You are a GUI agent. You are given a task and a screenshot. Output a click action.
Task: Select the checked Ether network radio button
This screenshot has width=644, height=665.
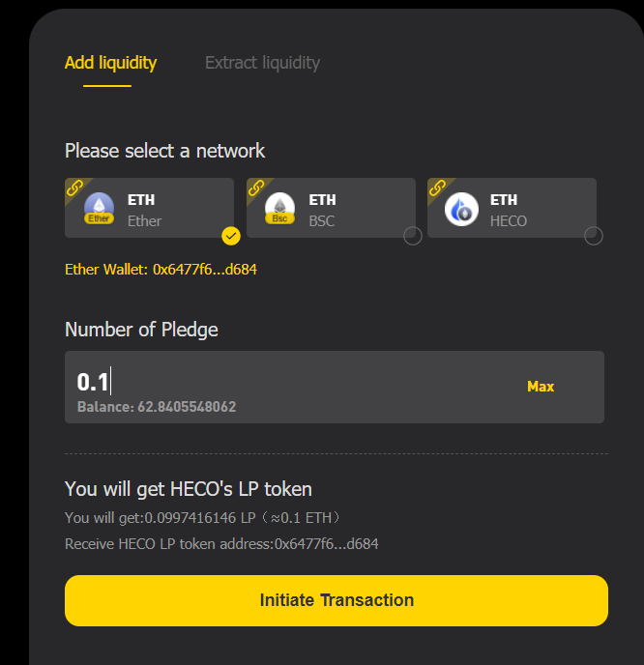pyautogui.click(x=231, y=236)
